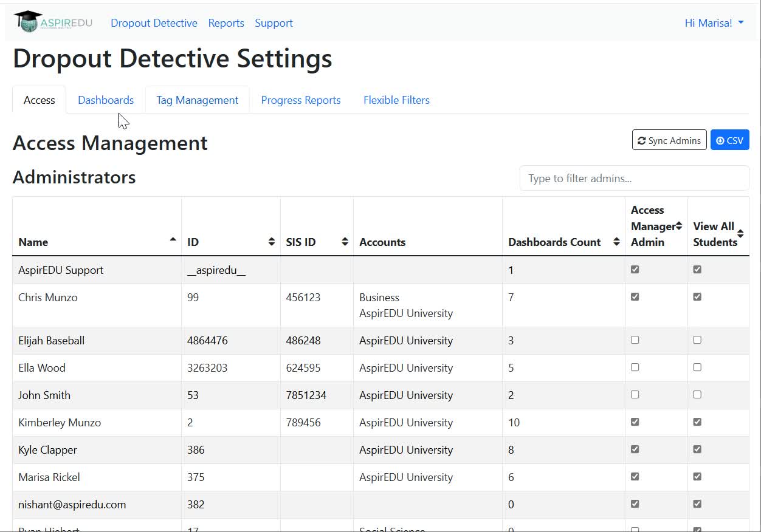
Task: Click the Kimberley Munzo name cell
Action: 97,423
